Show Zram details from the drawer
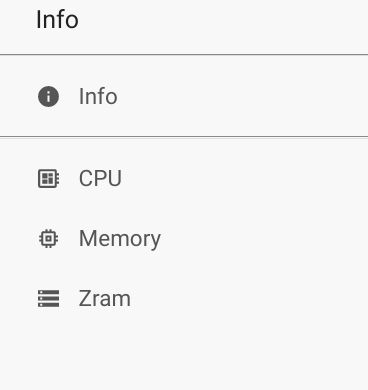Image resolution: width=368 pixels, height=390 pixels. point(184,298)
